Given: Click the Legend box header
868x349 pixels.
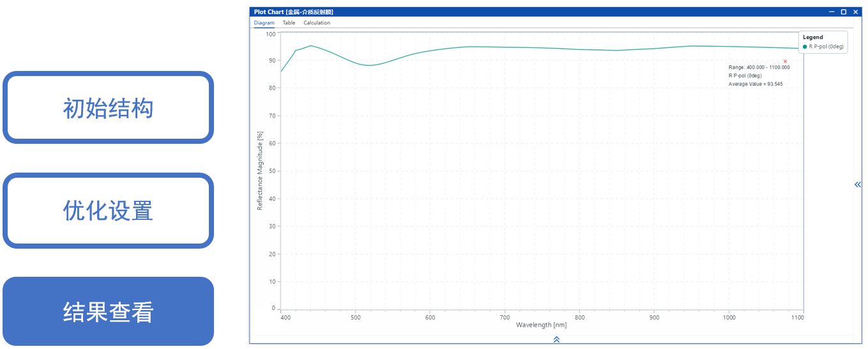Looking at the screenshot, I should (812, 37).
